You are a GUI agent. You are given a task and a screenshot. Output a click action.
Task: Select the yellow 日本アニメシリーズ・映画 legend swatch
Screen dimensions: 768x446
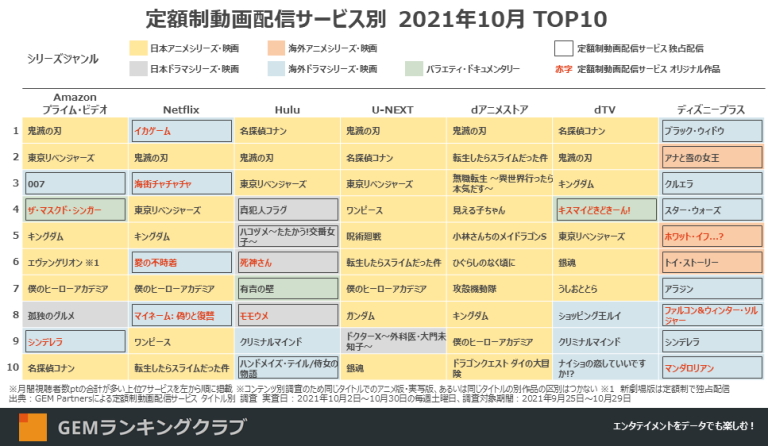tap(139, 48)
